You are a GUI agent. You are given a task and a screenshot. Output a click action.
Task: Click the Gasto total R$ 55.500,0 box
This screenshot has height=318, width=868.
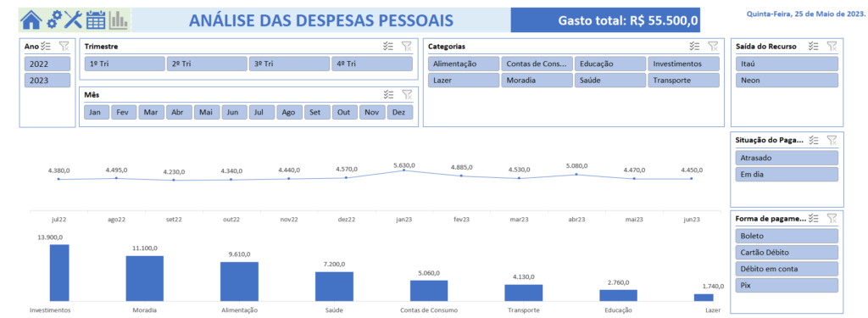tap(605, 20)
